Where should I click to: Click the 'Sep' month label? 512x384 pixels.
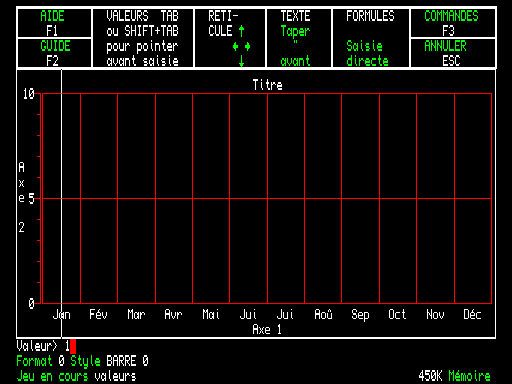[360, 315]
